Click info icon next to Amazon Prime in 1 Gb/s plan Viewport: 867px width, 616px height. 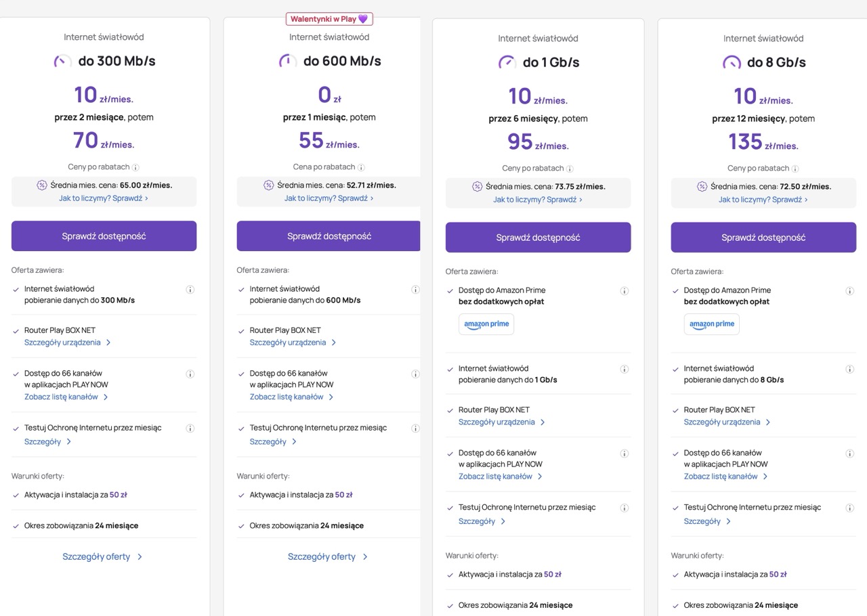[624, 291]
